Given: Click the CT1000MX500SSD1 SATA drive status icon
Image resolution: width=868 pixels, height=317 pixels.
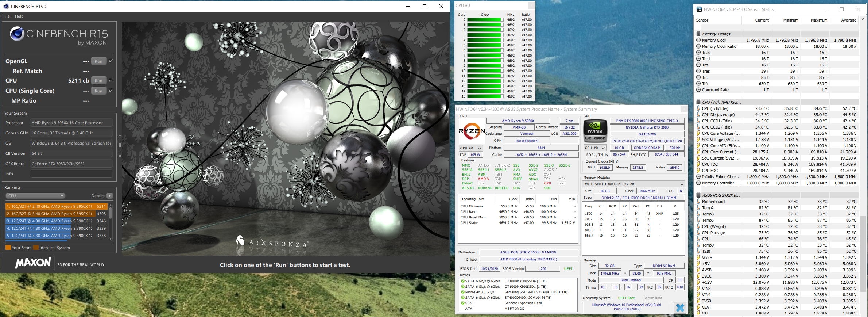Looking at the screenshot, I should 462,287.
